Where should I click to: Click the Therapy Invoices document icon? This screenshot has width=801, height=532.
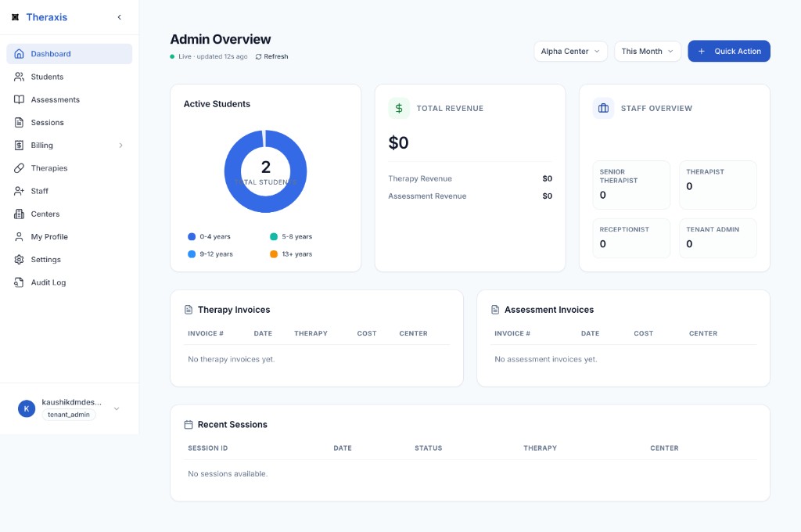point(189,310)
